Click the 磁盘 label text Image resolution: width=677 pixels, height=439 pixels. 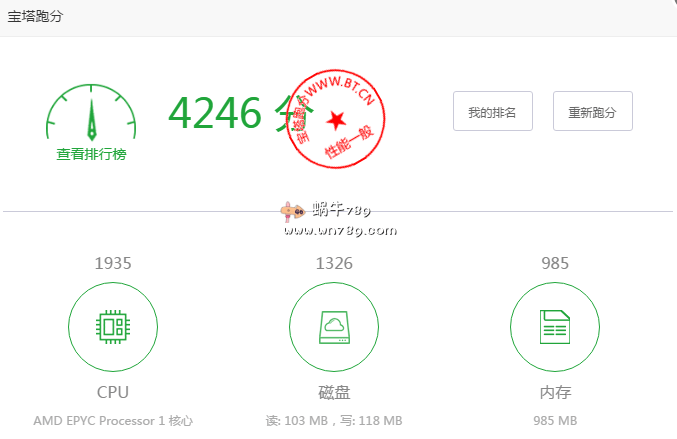[x=334, y=392]
